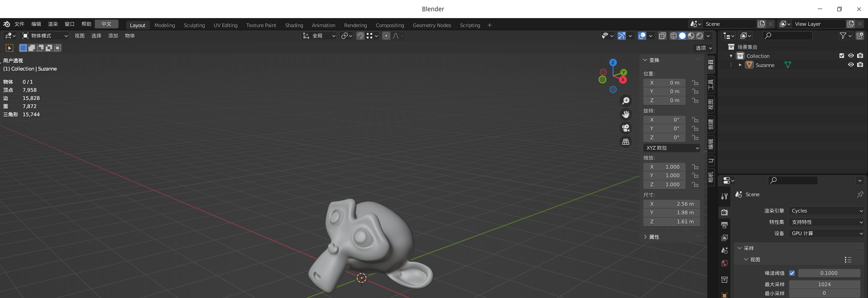Open the 添加 menu in viewport header
Viewport: 868px width, 298px height.
[113, 36]
